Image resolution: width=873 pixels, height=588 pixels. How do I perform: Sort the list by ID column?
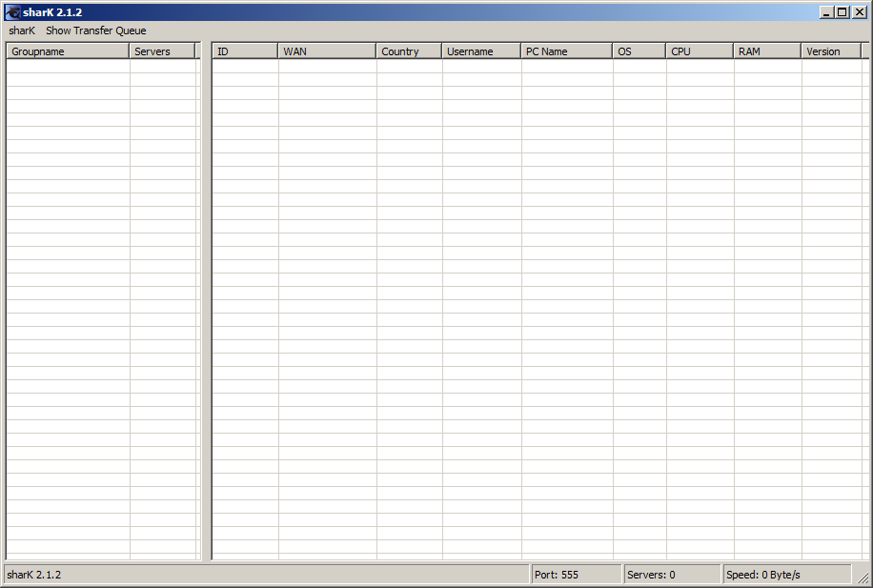(x=245, y=51)
